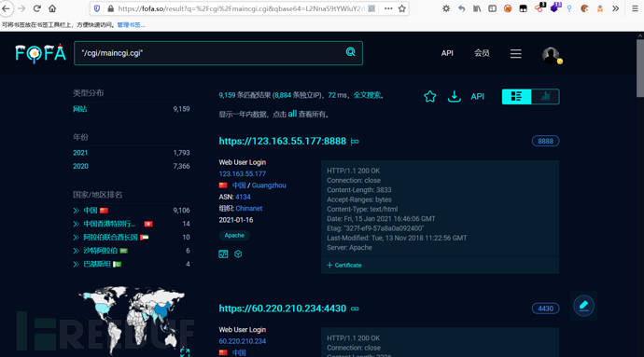Bookmark results with the star icon

click(429, 96)
